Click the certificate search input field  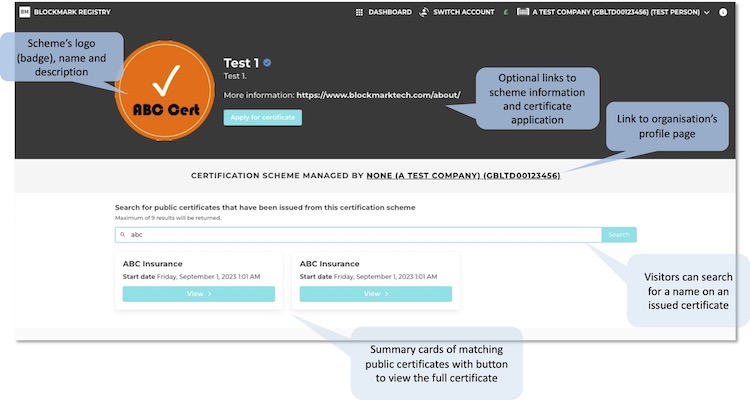pyautogui.click(x=360, y=235)
